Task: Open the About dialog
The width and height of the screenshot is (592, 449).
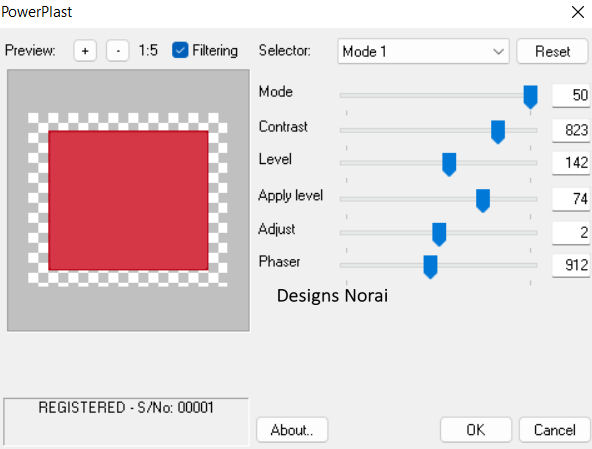Action: pos(292,430)
